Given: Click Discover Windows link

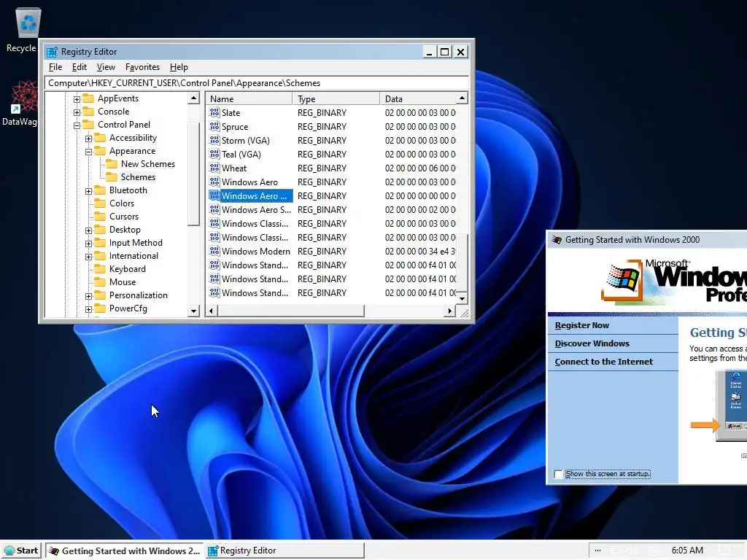Looking at the screenshot, I should 592,343.
